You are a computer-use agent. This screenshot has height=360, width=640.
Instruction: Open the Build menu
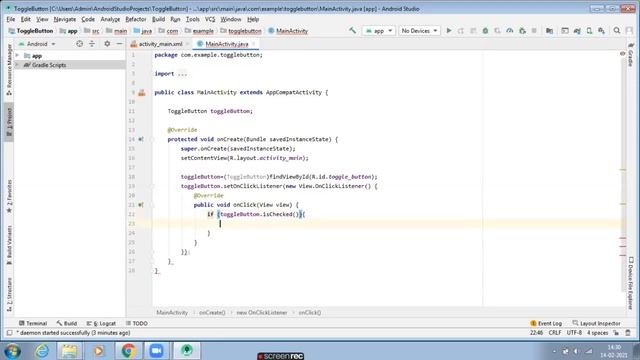[x=158, y=19]
